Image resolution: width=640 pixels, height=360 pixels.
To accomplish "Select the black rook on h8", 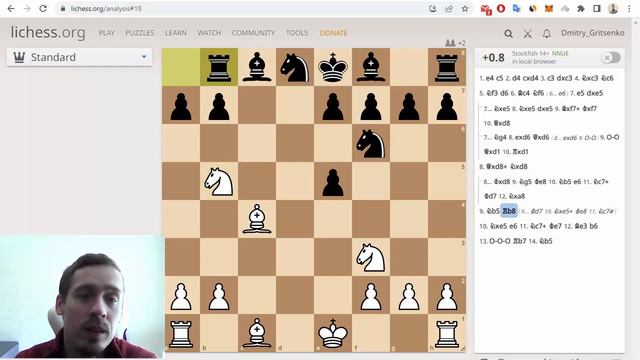I will (x=447, y=67).
